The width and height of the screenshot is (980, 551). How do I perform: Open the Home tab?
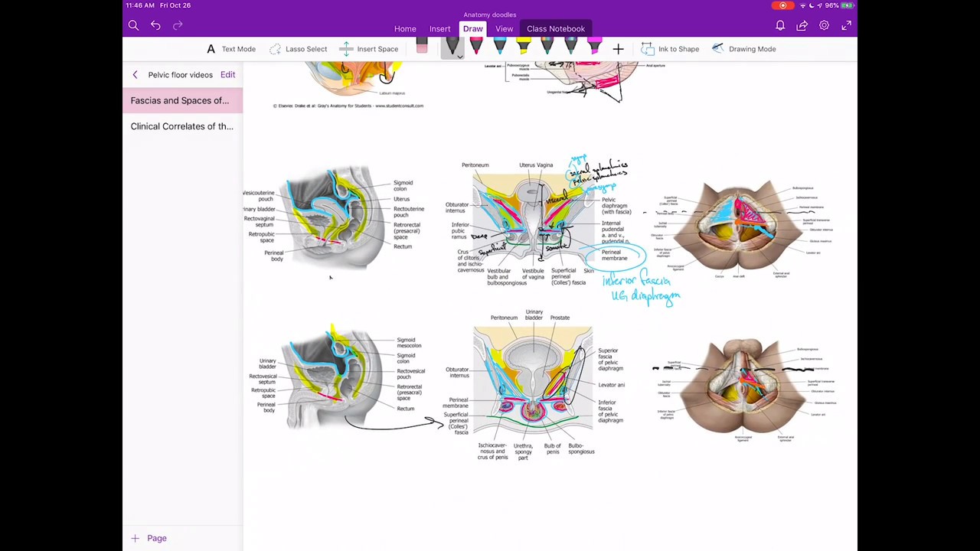[x=405, y=29]
